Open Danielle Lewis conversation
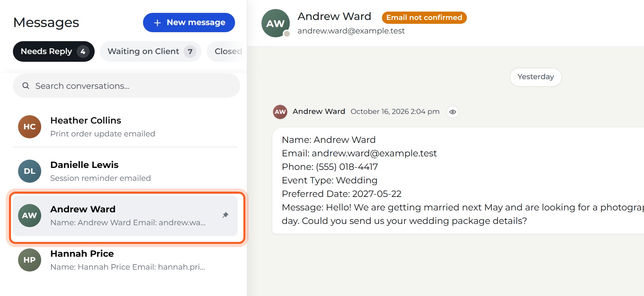The width and height of the screenshot is (644, 296). point(125,171)
